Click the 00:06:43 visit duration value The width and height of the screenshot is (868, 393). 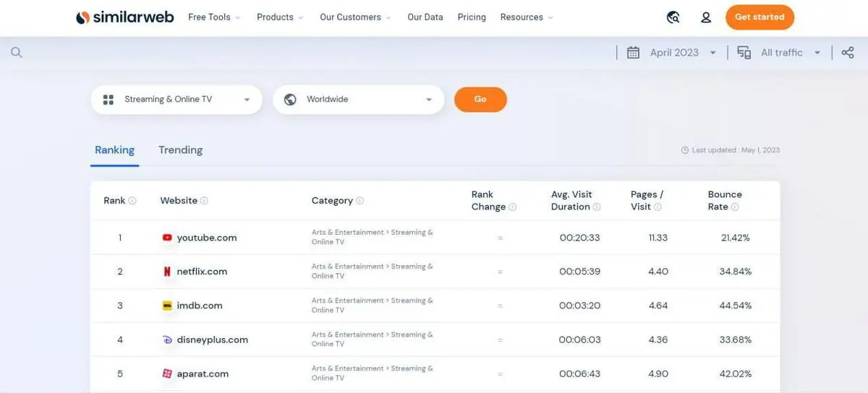click(x=579, y=373)
